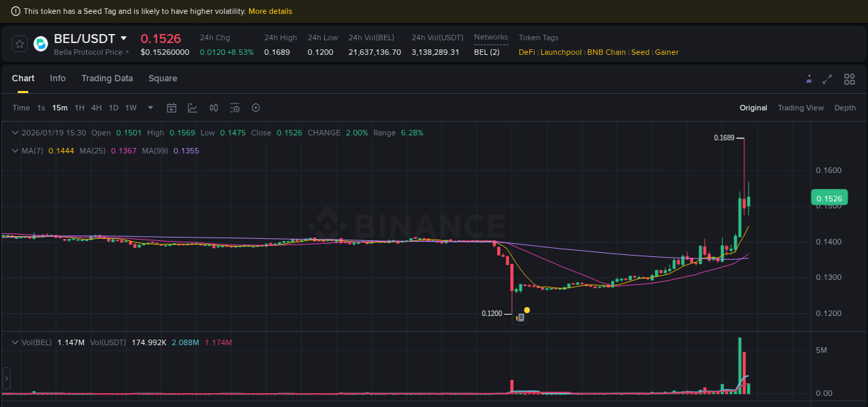The height and width of the screenshot is (407, 868).
Task: Click the info icon in the Seed Tag banner
Action: point(15,10)
